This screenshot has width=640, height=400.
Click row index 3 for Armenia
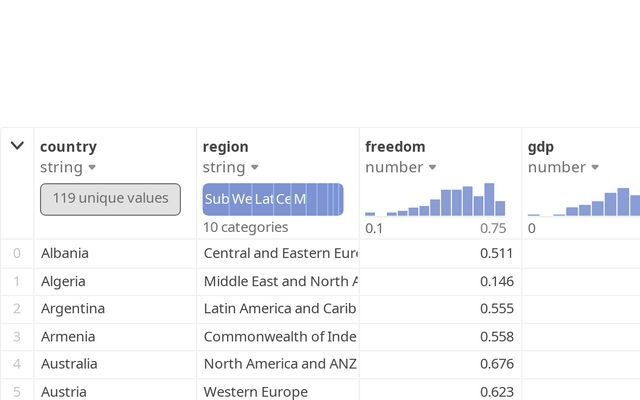(17, 336)
